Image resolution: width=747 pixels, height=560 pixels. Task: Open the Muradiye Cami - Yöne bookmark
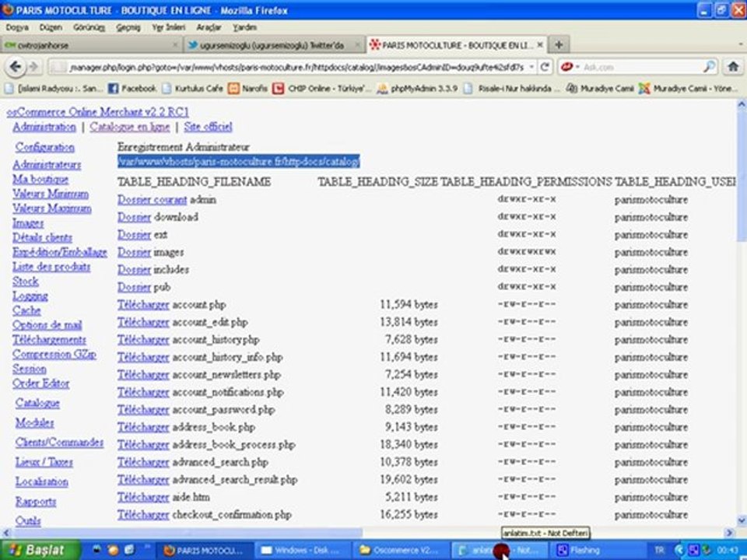click(x=688, y=89)
